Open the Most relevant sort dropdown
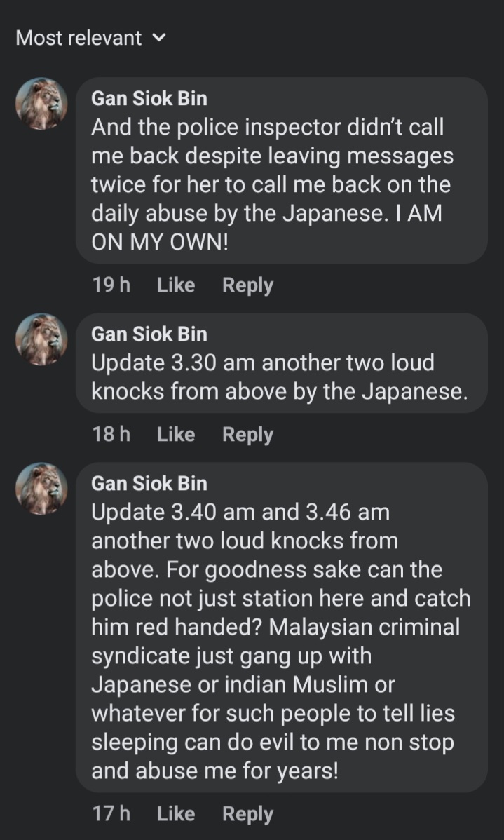The height and width of the screenshot is (840, 504). 79,38
